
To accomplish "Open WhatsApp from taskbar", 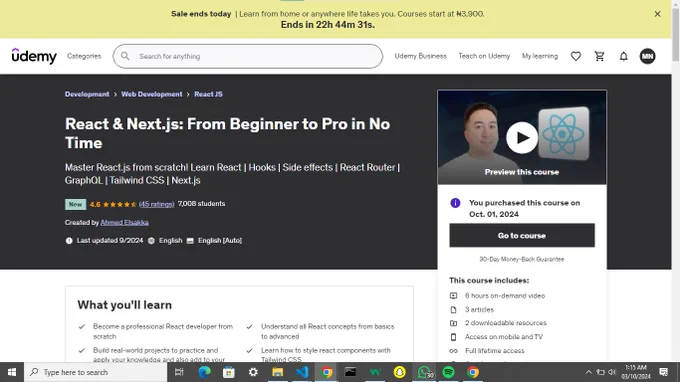I will 425,372.
